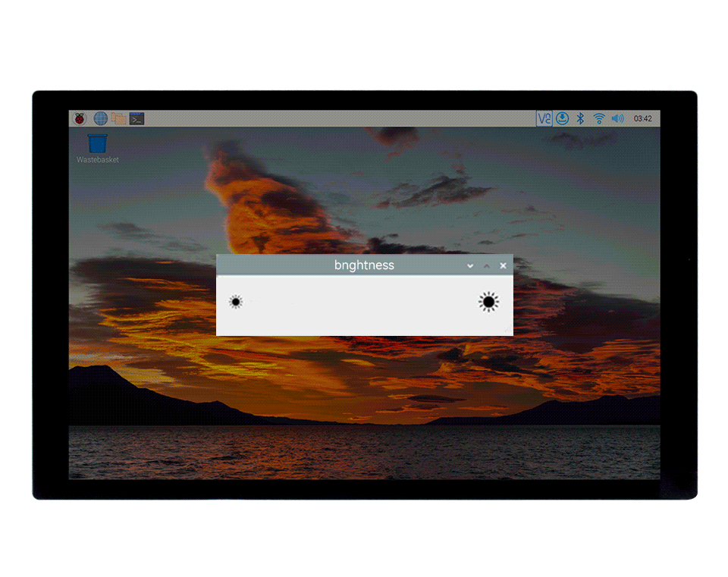Click the volume speaker icon

coord(617,118)
